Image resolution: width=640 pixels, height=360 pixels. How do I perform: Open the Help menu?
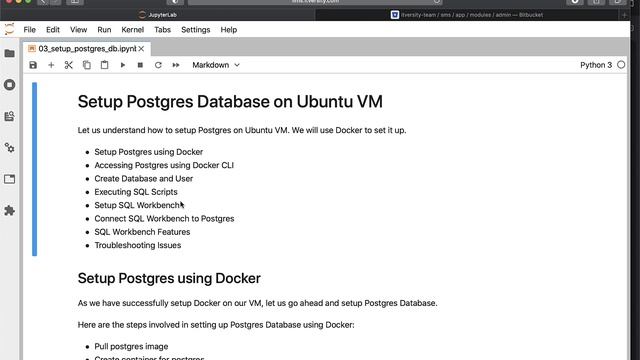pyautogui.click(x=229, y=30)
